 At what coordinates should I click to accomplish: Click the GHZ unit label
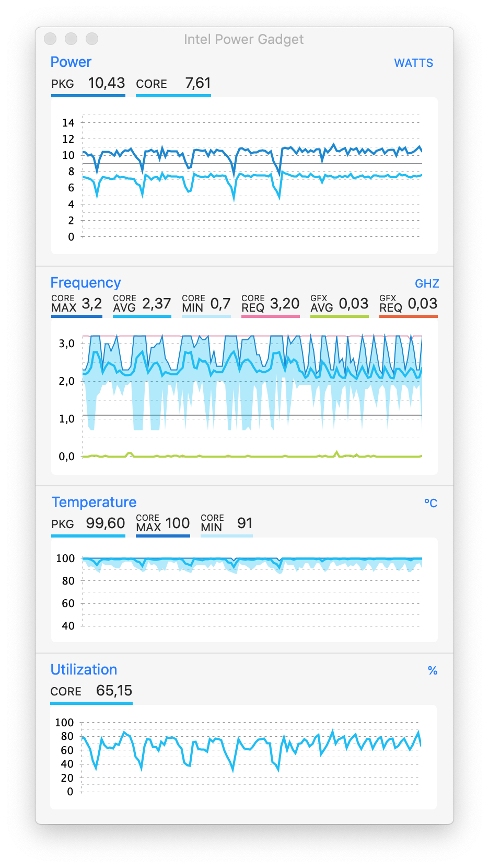(427, 283)
